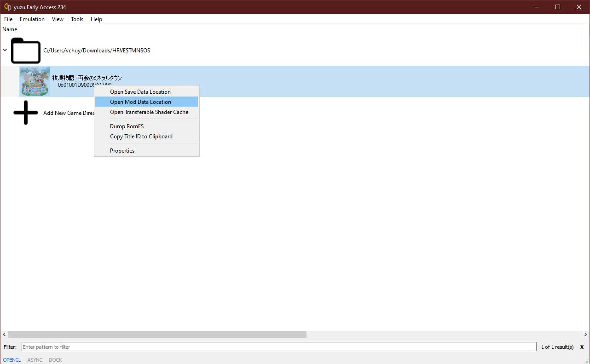
Task: Open Properties from context menu
Action: [146, 151]
